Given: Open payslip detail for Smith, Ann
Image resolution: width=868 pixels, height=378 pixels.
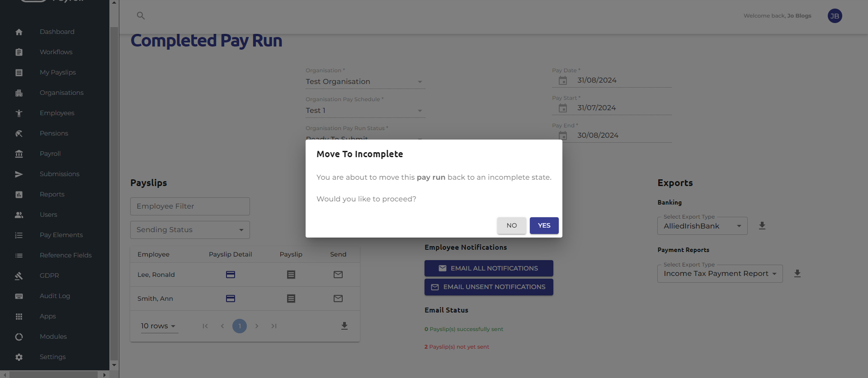Looking at the screenshot, I should click(x=231, y=299).
